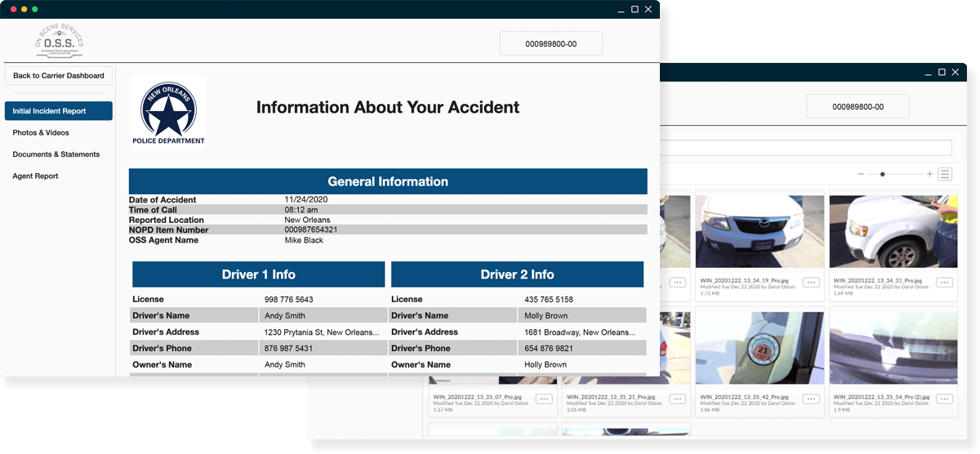
Task: Open photo WIN_20201222_13_34_31_Pro.jpg thumbnail
Action: 893,231
